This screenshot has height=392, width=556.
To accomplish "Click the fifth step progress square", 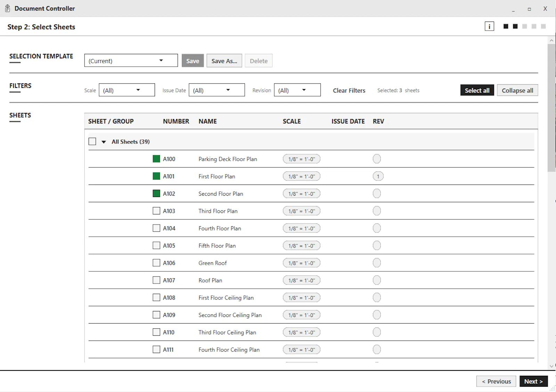I will pyautogui.click(x=543, y=26).
